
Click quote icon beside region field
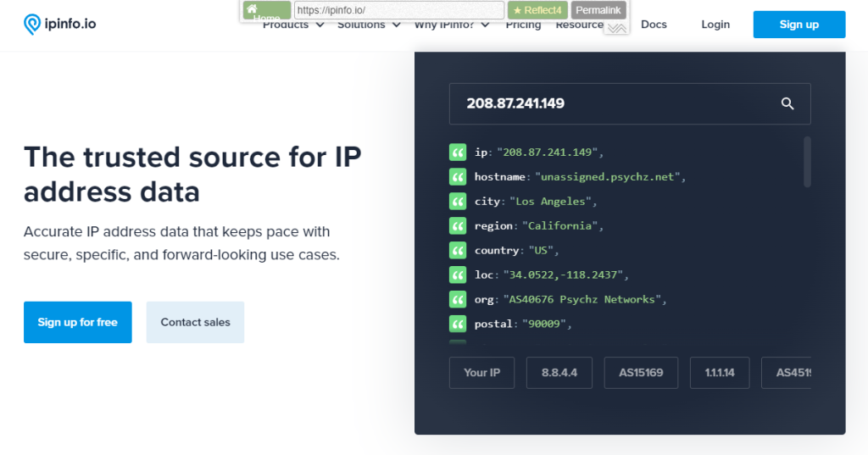tap(458, 226)
